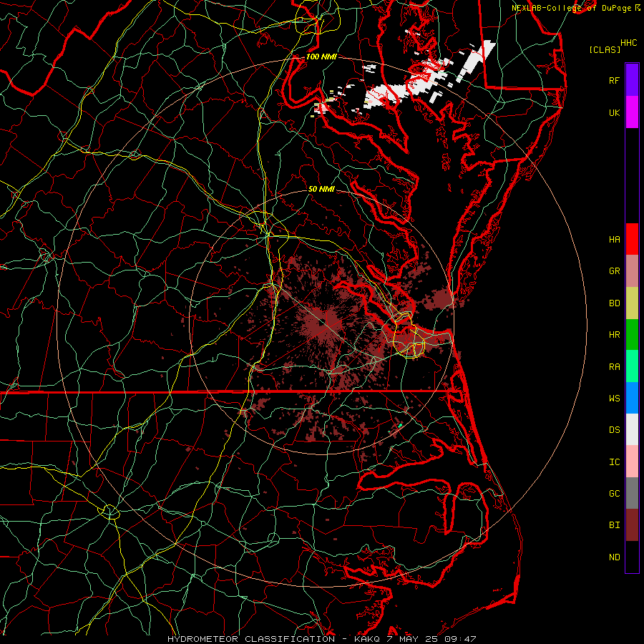Image resolution: width=644 pixels, height=644 pixels.
Task: Click the GR legend label
Action: pyautogui.click(x=614, y=271)
